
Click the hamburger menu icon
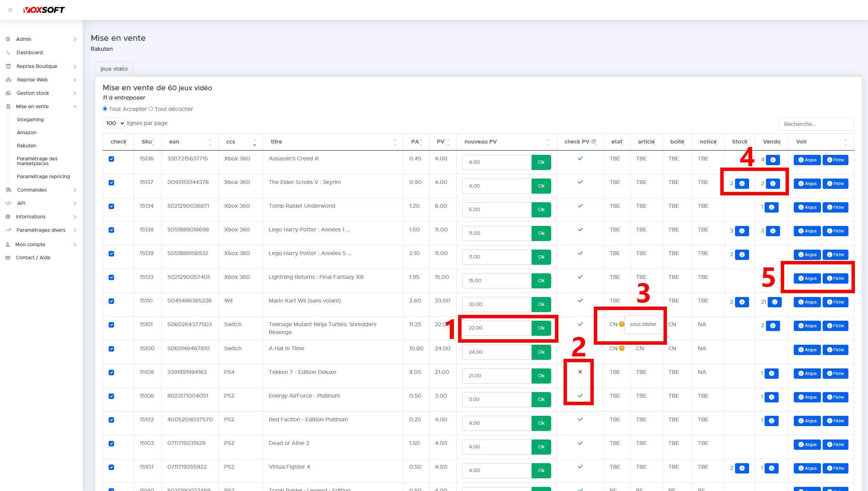[x=10, y=10]
